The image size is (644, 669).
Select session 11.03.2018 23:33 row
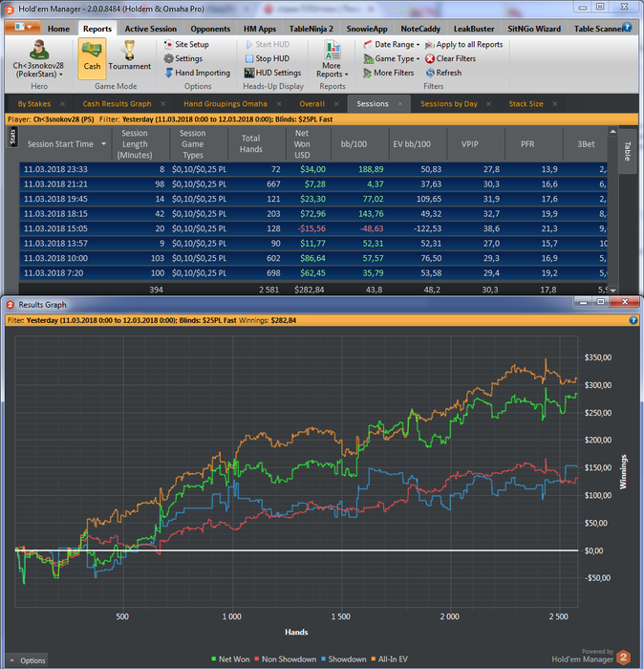[x=313, y=169]
